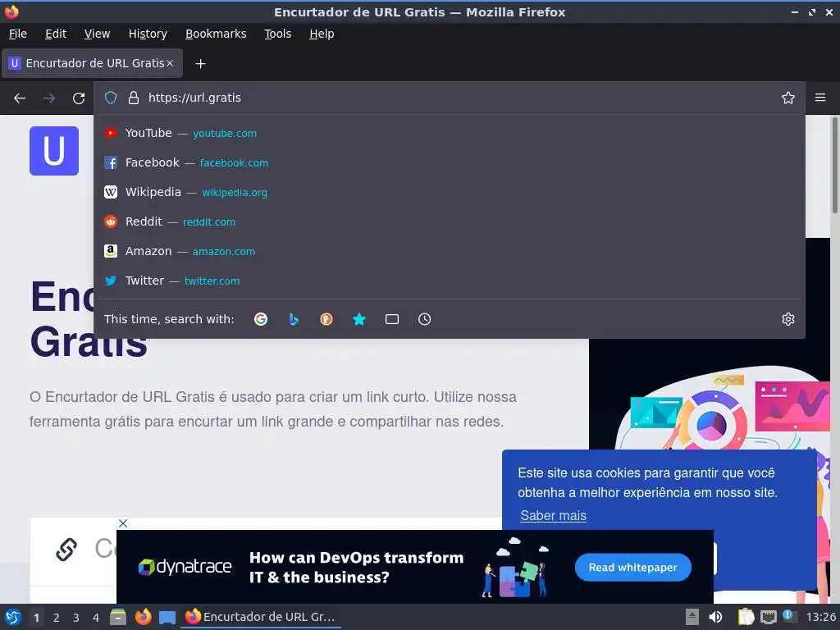This screenshot has width=840, height=630.
Task: Open a new tab with plus button
Action: coord(200,64)
